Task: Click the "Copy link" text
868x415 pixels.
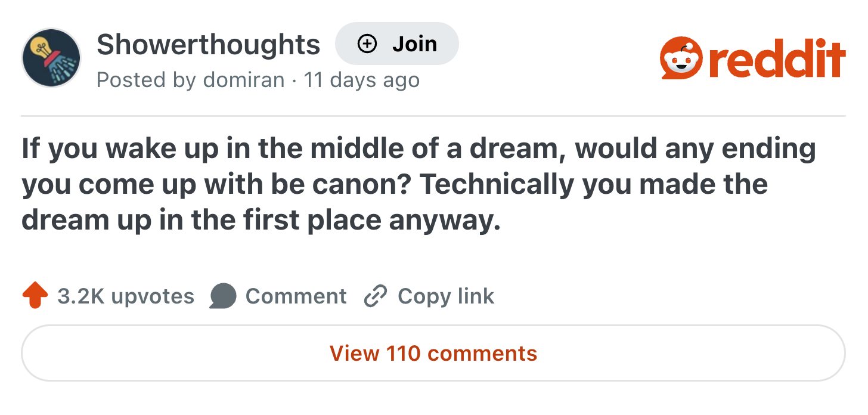Action: [x=446, y=296]
